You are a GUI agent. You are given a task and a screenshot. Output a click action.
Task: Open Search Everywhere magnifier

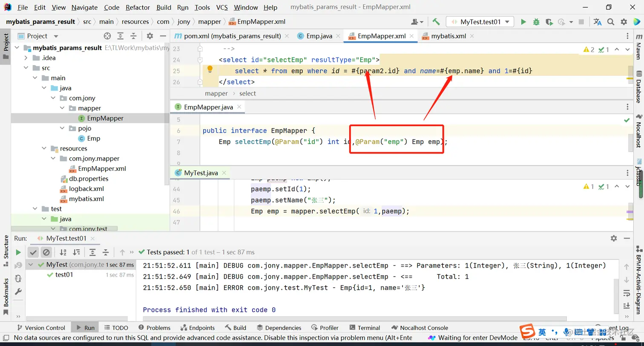pos(611,22)
